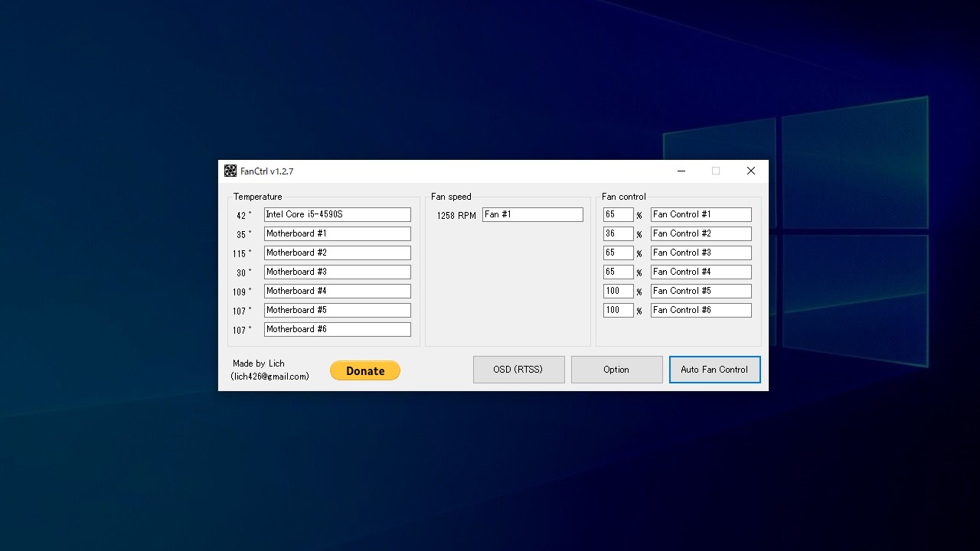Click the Fan Control #3 percent value field
The width and height of the screenshot is (980, 551).
(x=619, y=253)
